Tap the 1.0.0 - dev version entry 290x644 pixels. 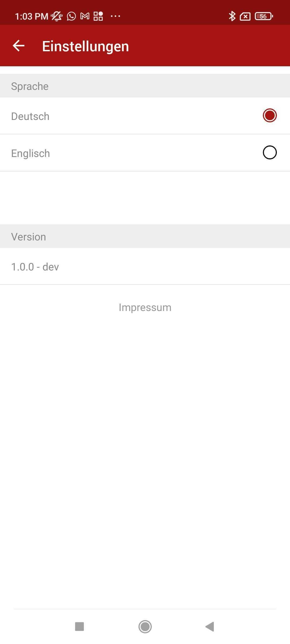pyautogui.click(x=35, y=267)
